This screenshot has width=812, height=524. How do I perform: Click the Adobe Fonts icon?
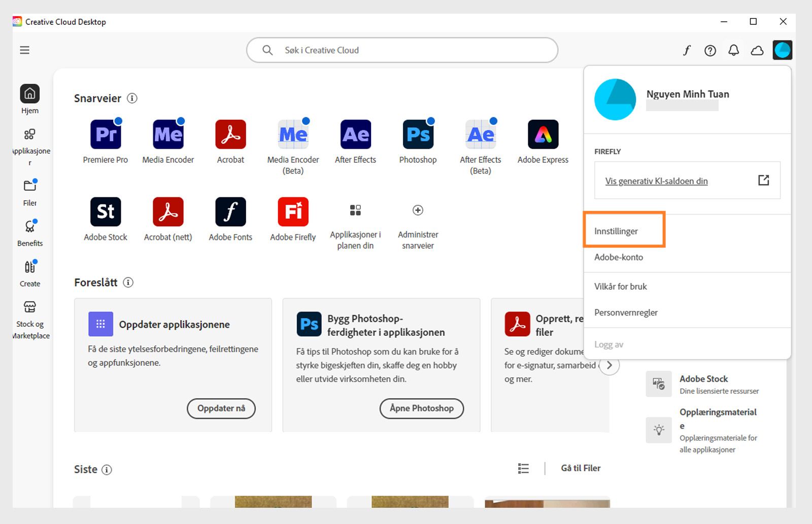tap(230, 212)
